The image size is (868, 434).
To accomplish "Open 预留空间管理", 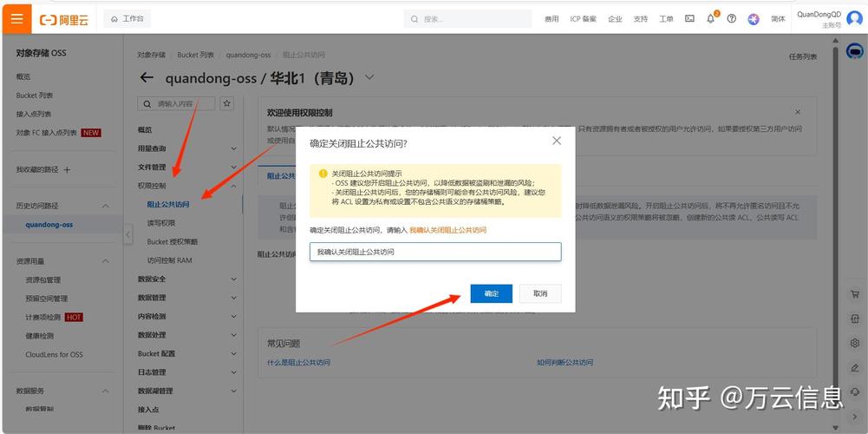I will point(47,299).
